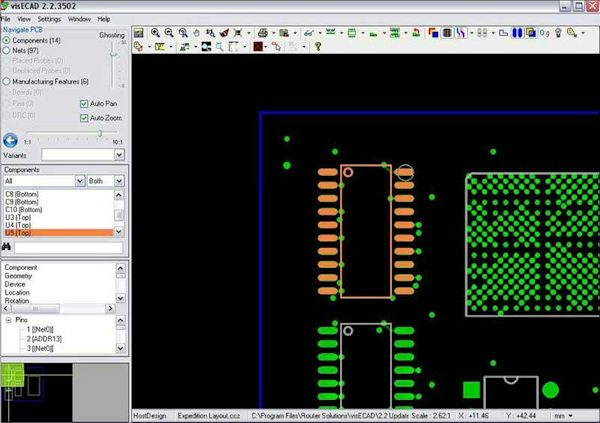Click the find binoculars icon in toolbar

click(x=210, y=33)
